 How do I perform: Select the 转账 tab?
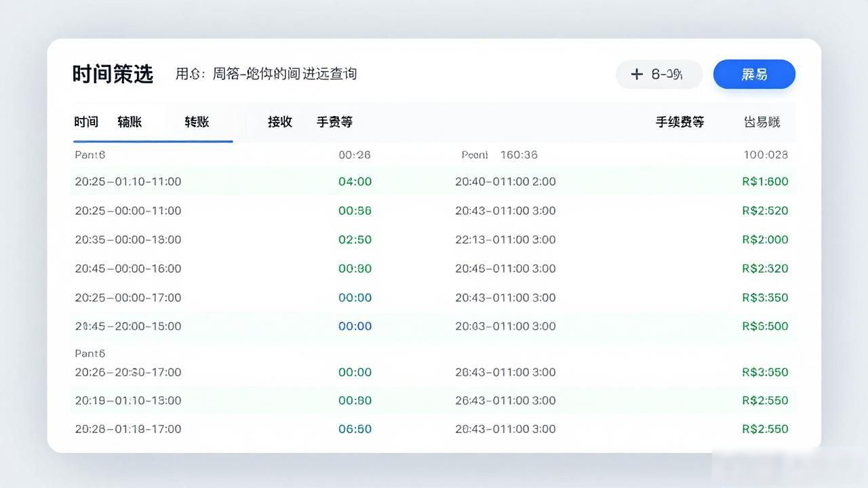(x=197, y=122)
